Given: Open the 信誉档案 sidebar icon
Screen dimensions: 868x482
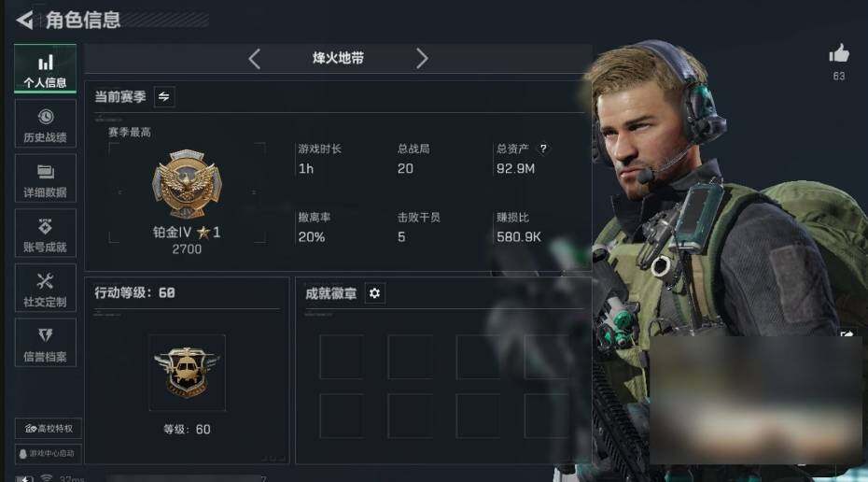Looking at the screenshot, I should coord(46,344).
